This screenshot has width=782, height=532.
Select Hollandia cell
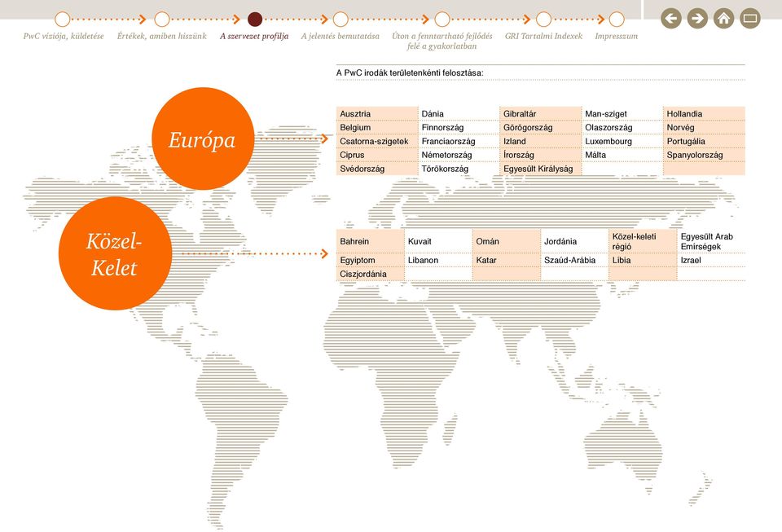704,114
